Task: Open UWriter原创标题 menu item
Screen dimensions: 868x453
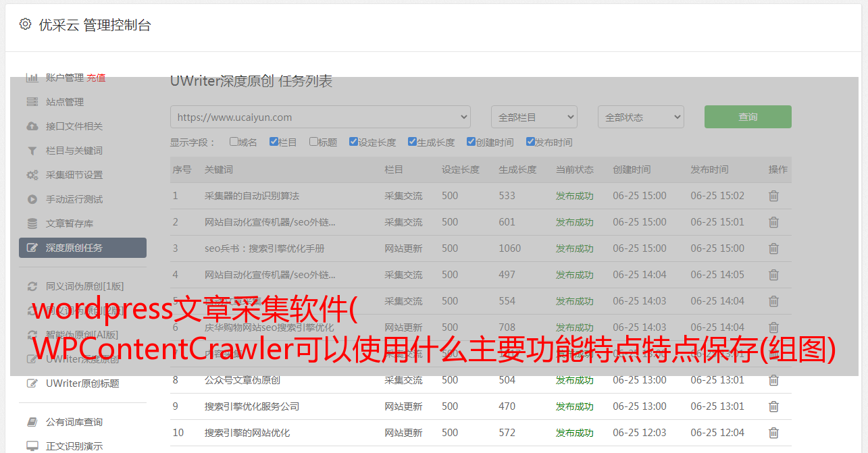Action: [x=82, y=383]
